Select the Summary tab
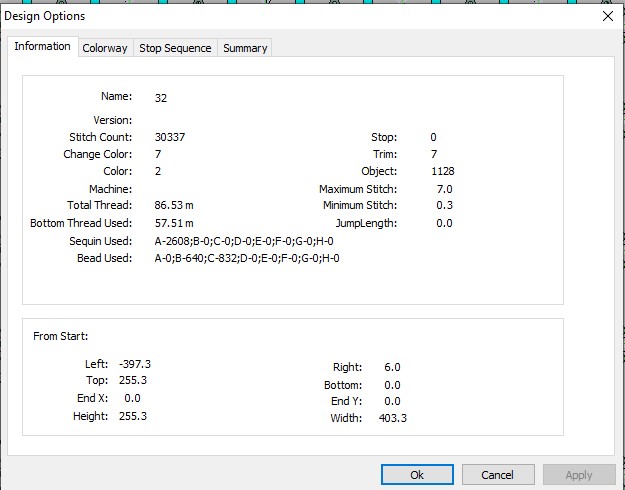Screen dimensions: 625x490 click(245, 48)
